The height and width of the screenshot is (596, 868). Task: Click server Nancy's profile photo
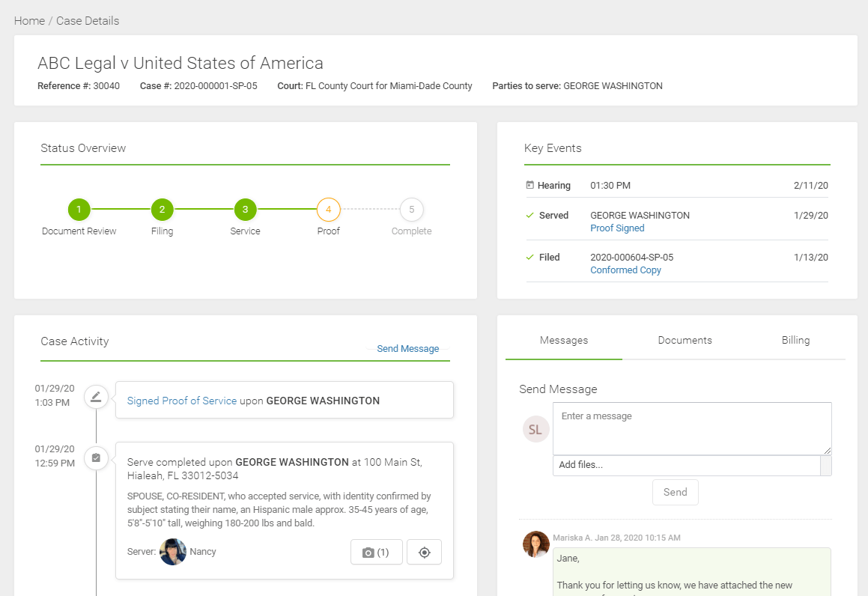tap(173, 552)
